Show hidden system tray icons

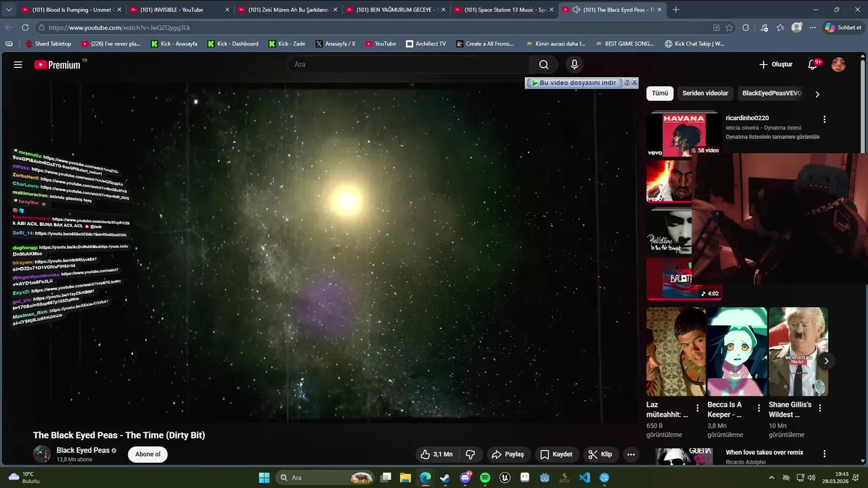pyautogui.click(x=771, y=478)
